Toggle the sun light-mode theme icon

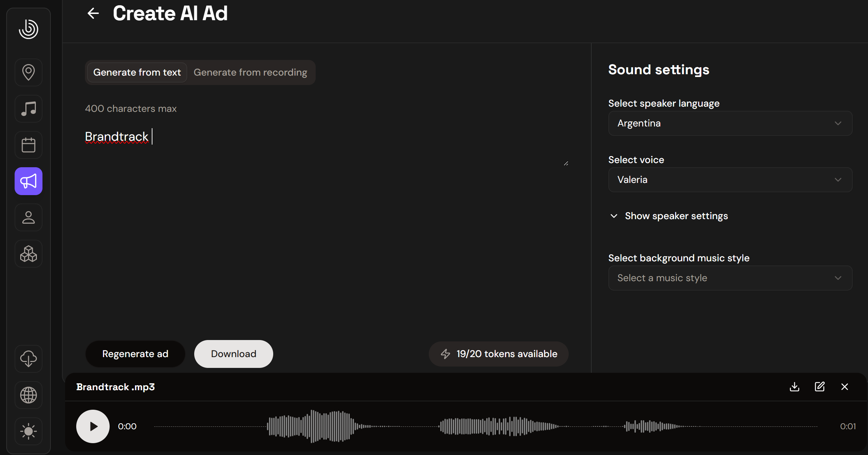(29, 431)
